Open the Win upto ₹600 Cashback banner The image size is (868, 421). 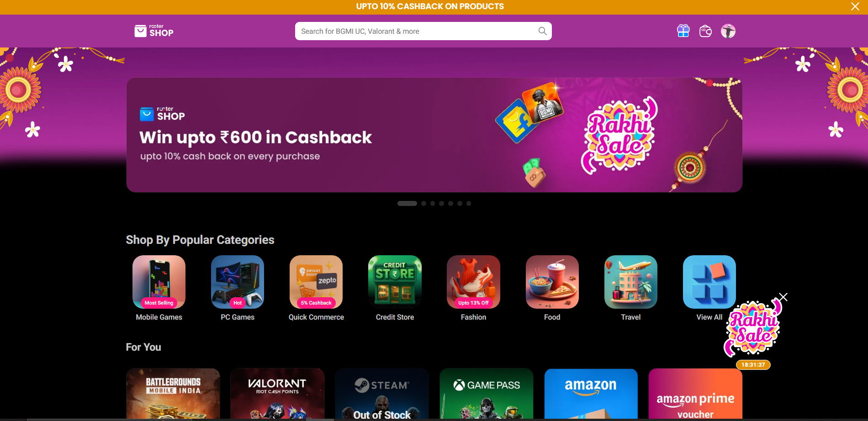pos(434,135)
